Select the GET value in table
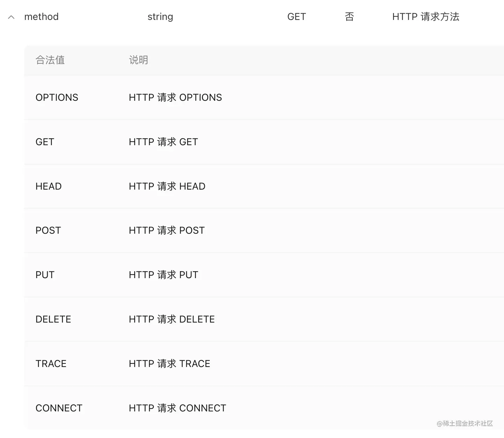Viewport: 504px width, 438px height. pyautogui.click(x=45, y=142)
